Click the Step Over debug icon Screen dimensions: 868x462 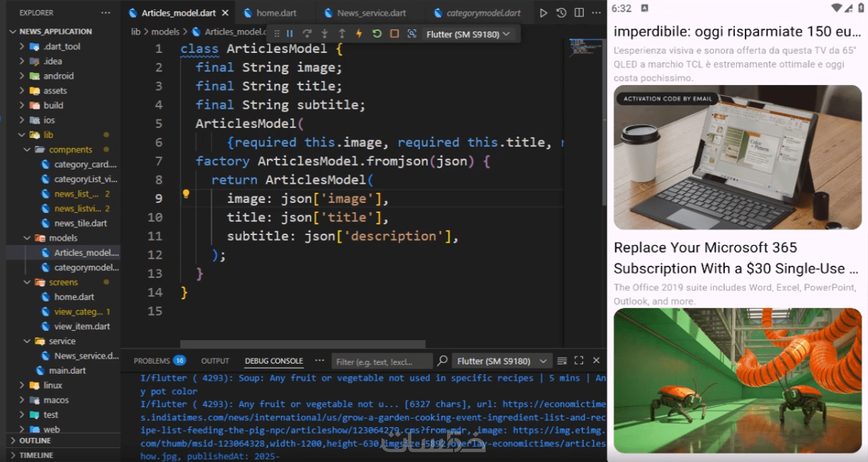click(307, 33)
